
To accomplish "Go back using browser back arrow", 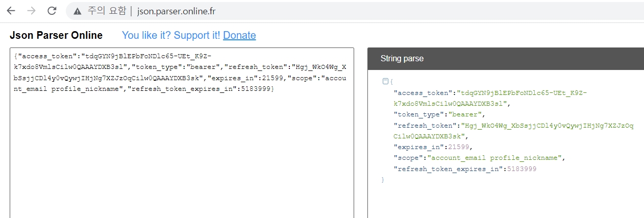I will (11, 11).
